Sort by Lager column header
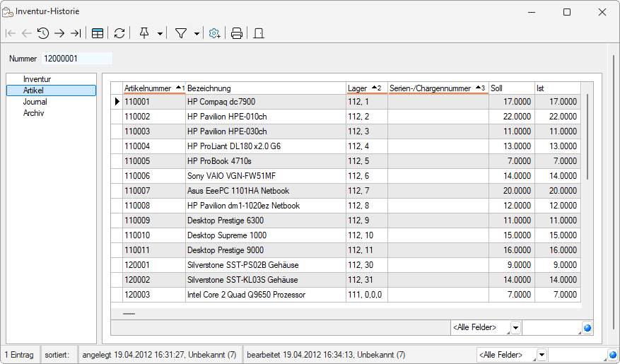Image resolution: width=620 pixels, height=364 pixels. click(366, 88)
